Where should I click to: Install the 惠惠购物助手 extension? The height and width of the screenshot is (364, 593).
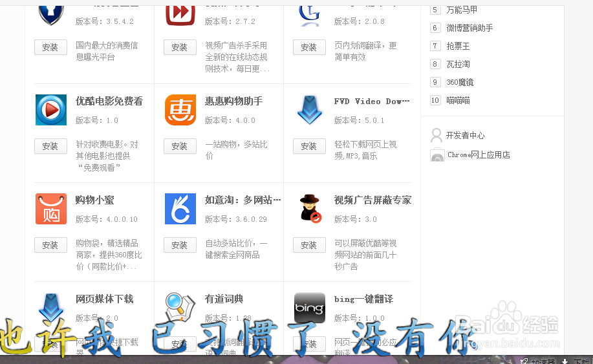180,146
